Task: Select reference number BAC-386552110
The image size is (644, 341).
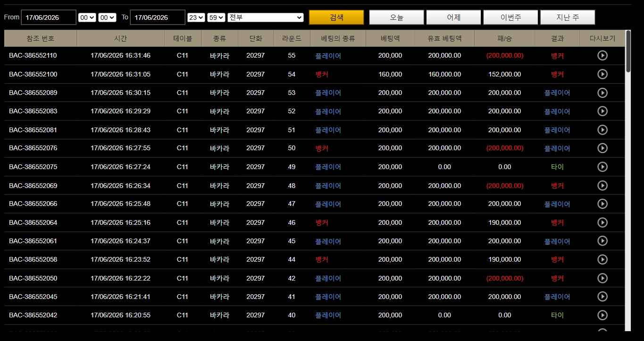Action: pyautogui.click(x=33, y=56)
